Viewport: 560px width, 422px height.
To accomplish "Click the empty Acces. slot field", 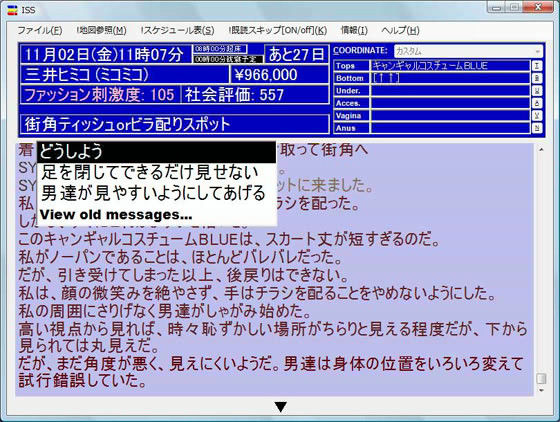I will (x=450, y=103).
